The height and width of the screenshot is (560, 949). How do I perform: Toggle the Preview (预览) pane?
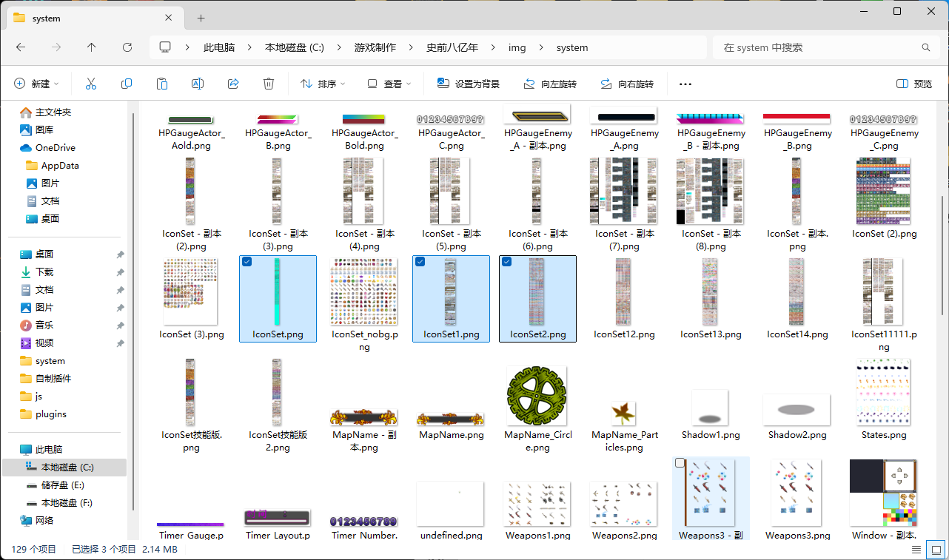[x=914, y=84]
